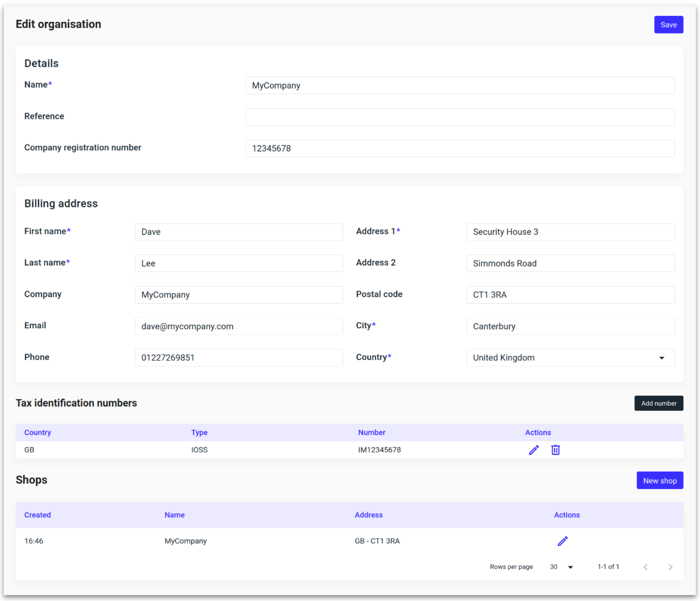Viewport: 700px width, 601px height.
Task: Click the Number column header
Action: [x=372, y=432]
